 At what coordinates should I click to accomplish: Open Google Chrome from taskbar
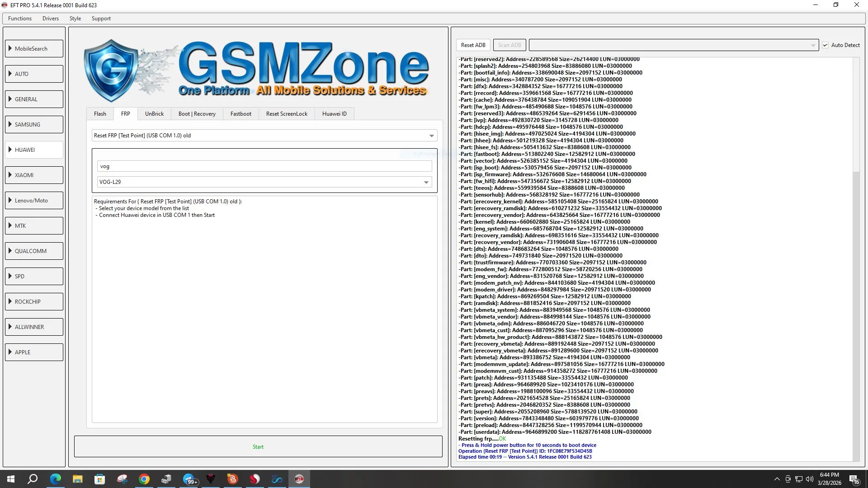[x=144, y=479]
